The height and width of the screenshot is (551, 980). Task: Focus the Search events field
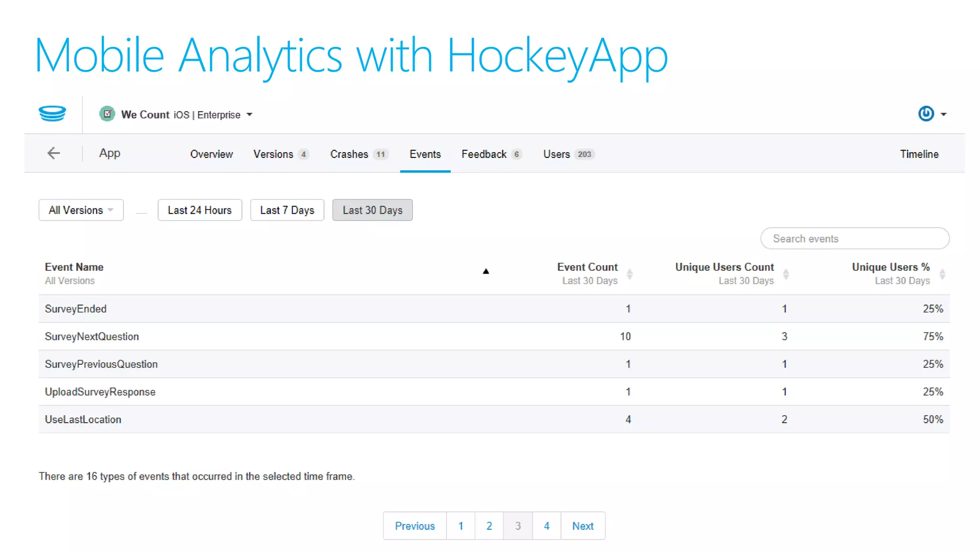tap(855, 238)
